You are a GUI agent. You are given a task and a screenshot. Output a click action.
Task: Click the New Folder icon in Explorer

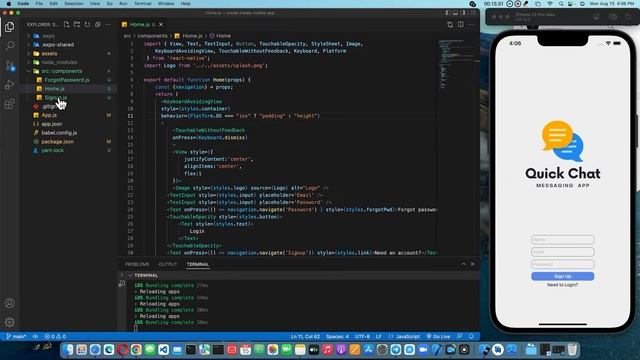pyautogui.click(x=77, y=24)
